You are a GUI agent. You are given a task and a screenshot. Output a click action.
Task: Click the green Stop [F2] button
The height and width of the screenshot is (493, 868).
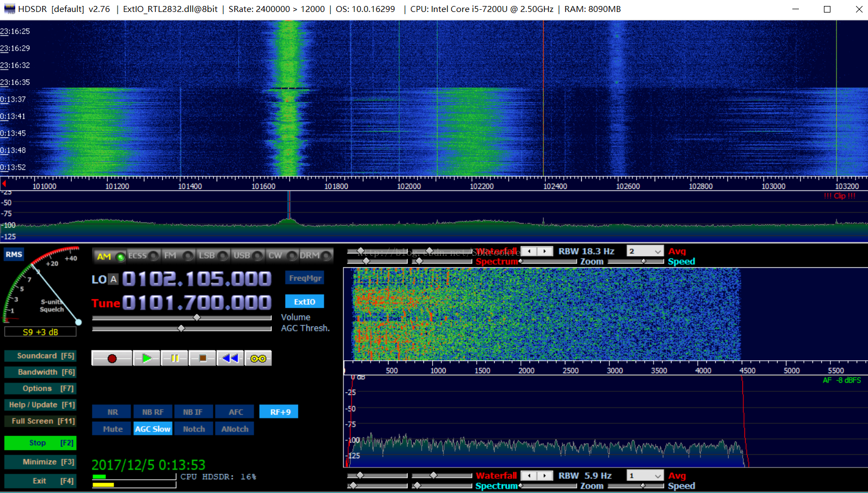[40, 443]
